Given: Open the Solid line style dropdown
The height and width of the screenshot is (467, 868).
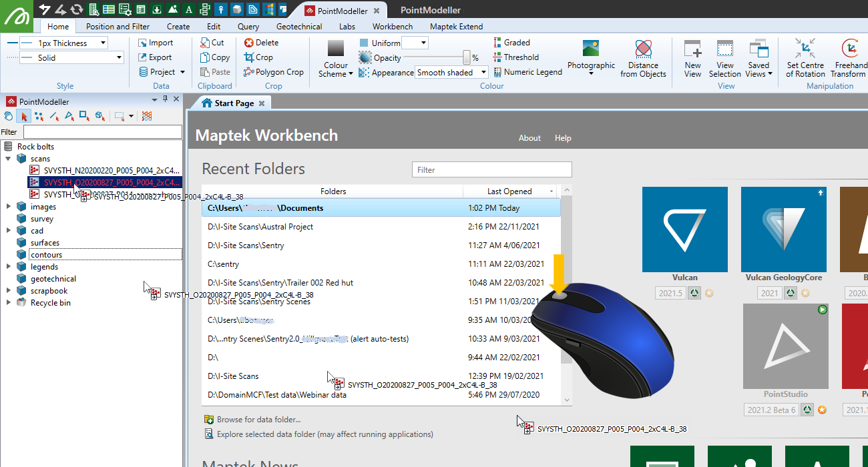Looking at the screenshot, I should 119,58.
